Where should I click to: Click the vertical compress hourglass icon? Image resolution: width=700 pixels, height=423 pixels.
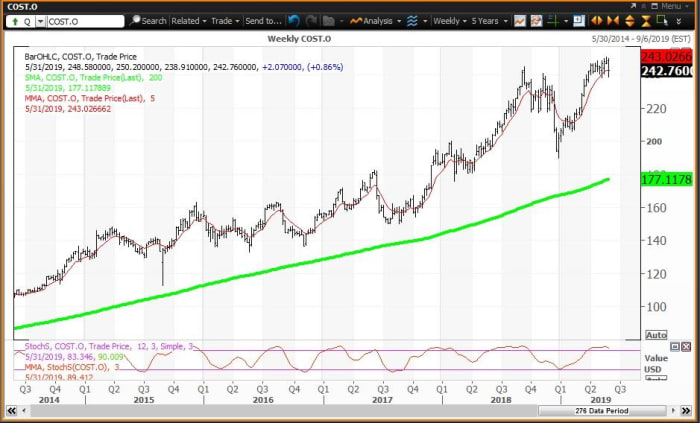[x=646, y=21]
